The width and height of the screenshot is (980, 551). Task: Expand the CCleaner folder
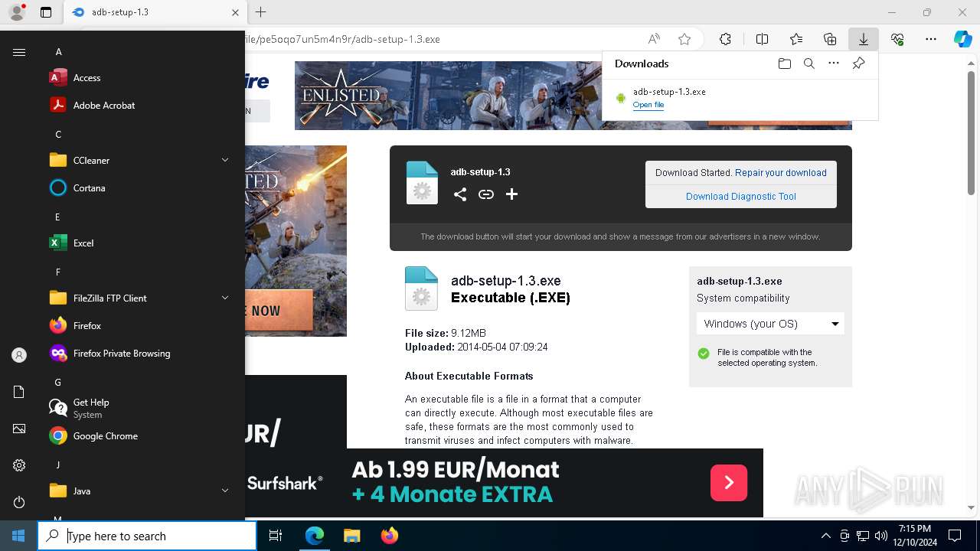click(x=138, y=160)
